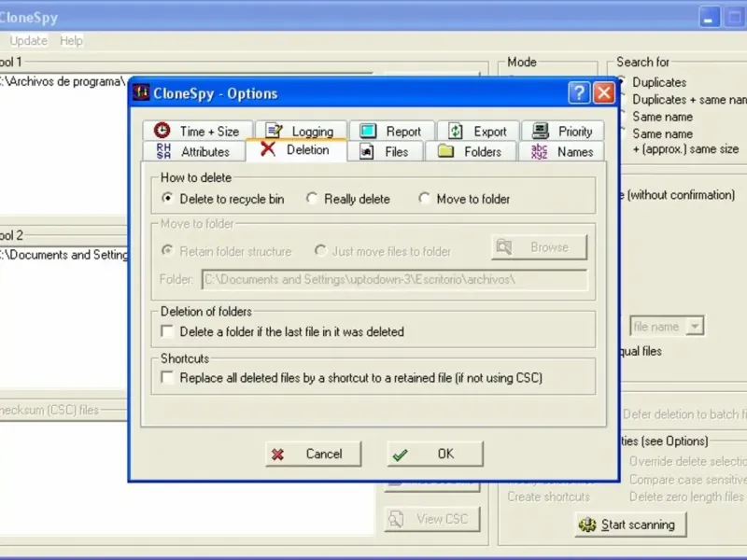The image size is (747, 560).
Task: Click the Export arrows icon
Action: [x=456, y=131]
